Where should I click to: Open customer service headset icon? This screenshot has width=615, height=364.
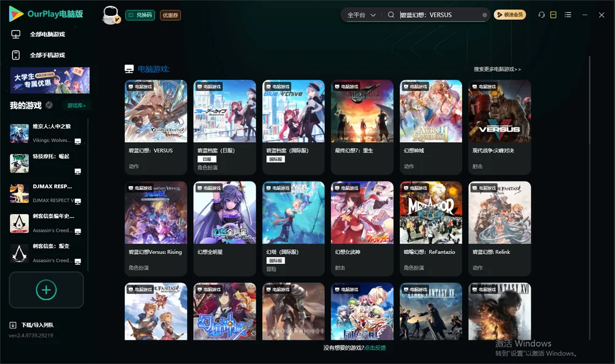(542, 15)
